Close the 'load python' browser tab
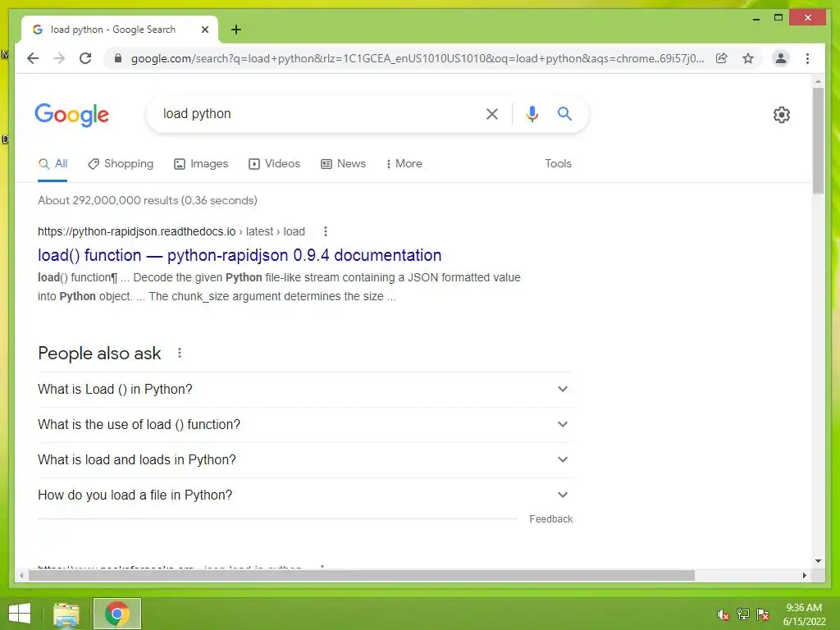840x630 pixels. click(x=204, y=30)
